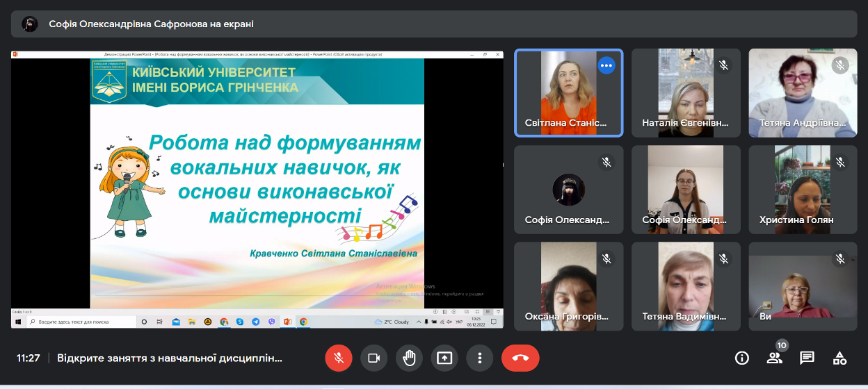Screen dimensions: 868x389
Task: Click muted mic icon on Тетяна Андріївна tile
Action: pos(840,65)
